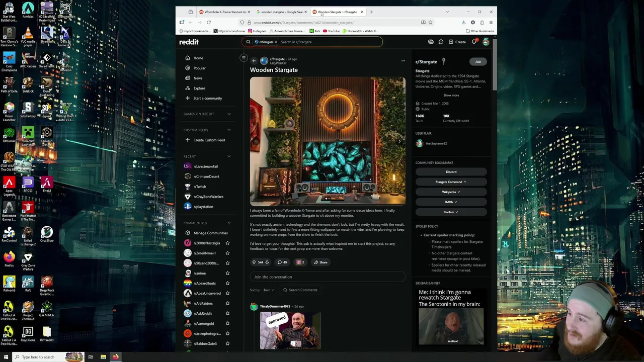The image size is (644, 362).
Task: Open the Sort by Best dropdown
Action: (269, 290)
